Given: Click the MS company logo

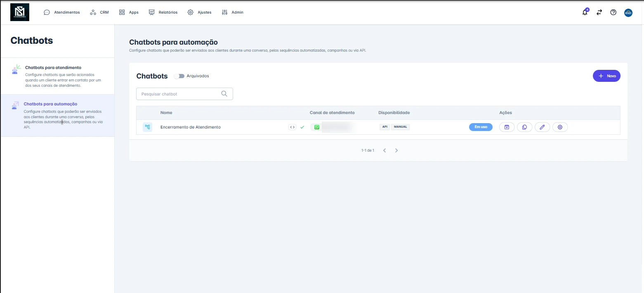Looking at the screenshot, I should [20, 12].
